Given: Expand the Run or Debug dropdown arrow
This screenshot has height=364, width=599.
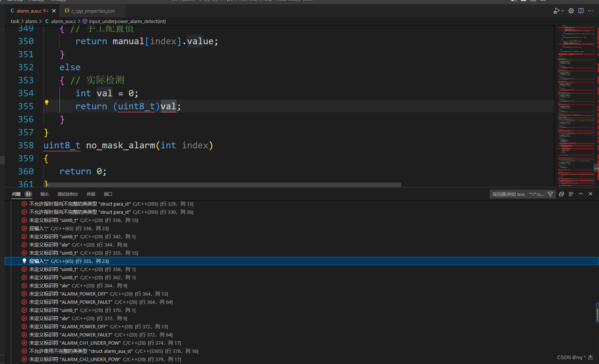Looking at the screenshot, I should [563, 11].
